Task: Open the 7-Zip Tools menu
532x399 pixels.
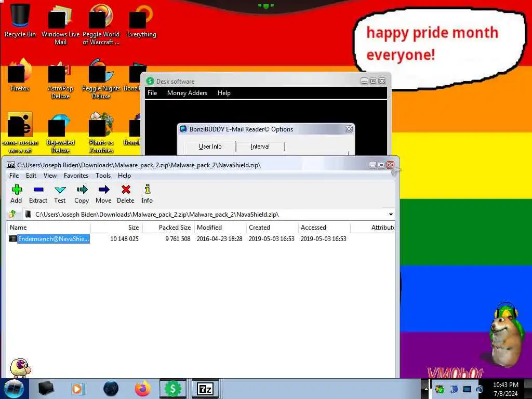Action: [x=103, y=176]
